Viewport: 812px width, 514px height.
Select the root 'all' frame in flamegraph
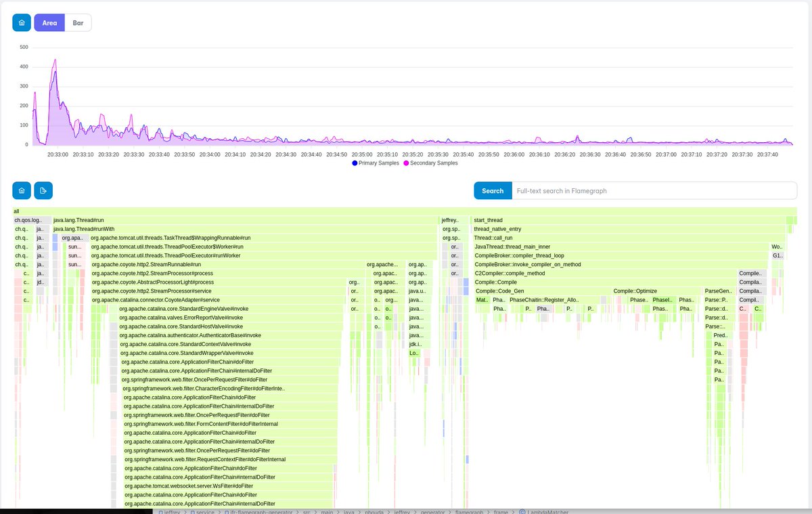[x=405, y=211]
